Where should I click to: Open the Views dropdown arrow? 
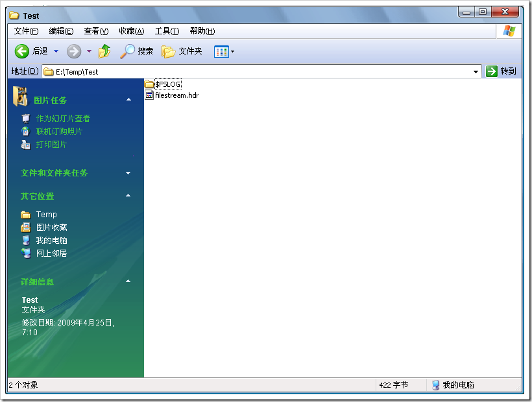coord(232,51)
